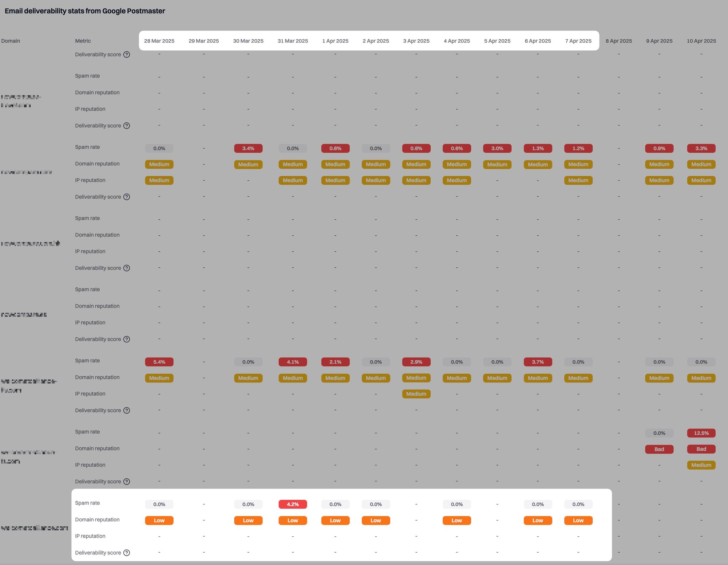Click the red 4.2% spam rate badge

coord(292,504)
